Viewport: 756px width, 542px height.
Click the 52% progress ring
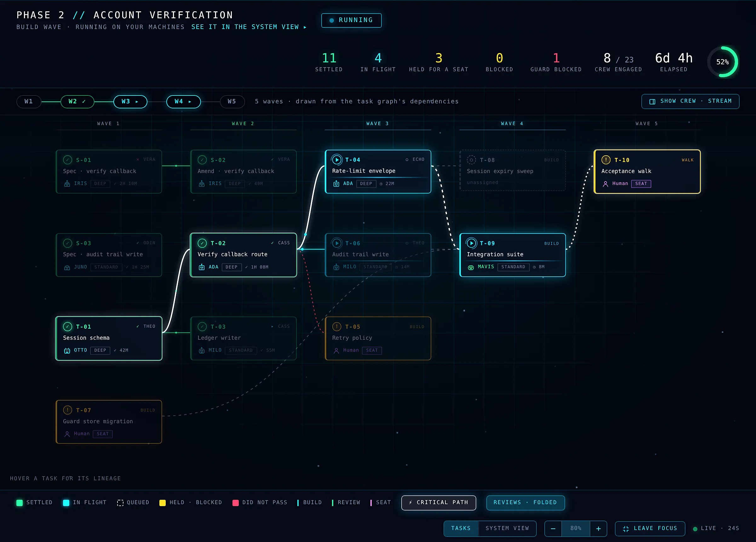(x=722, y=62)
